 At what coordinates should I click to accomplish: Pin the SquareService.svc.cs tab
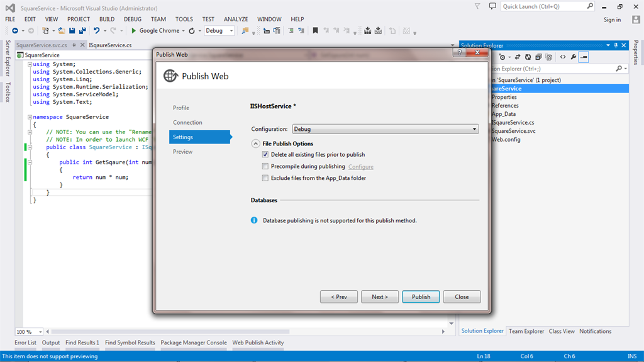74,45
